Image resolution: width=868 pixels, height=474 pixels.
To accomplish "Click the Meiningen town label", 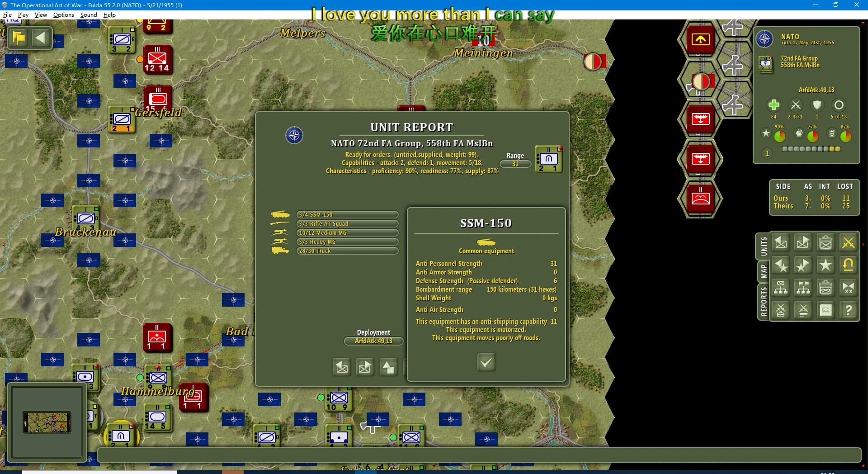I will pos(483,53).
